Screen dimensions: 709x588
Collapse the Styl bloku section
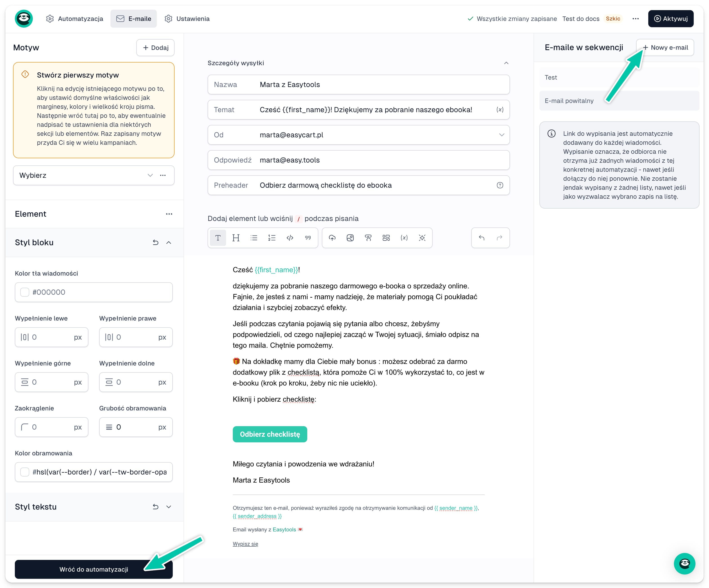coord(169,243)
